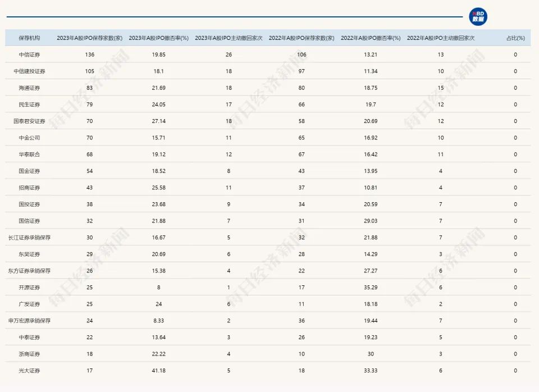
Task: Click the 2022年A股IPO撤否率(%) column header
Action: click(x=371, y=38)
